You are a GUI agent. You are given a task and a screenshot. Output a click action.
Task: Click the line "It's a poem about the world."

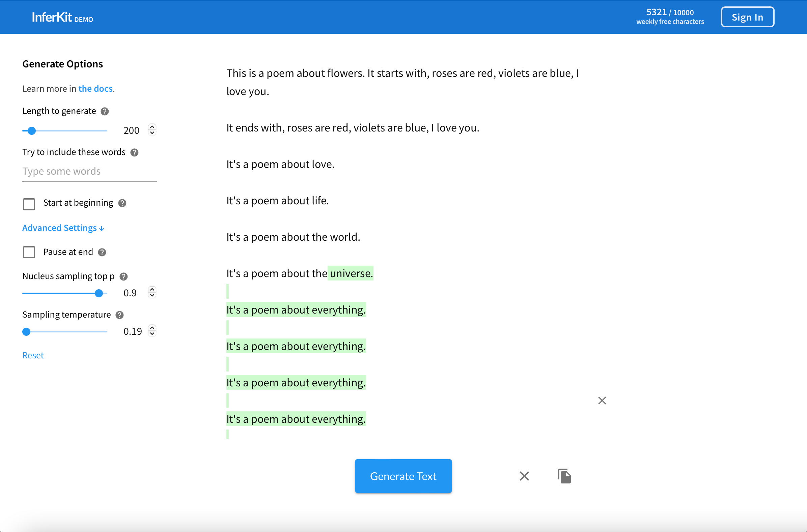[x=293, y=237]
